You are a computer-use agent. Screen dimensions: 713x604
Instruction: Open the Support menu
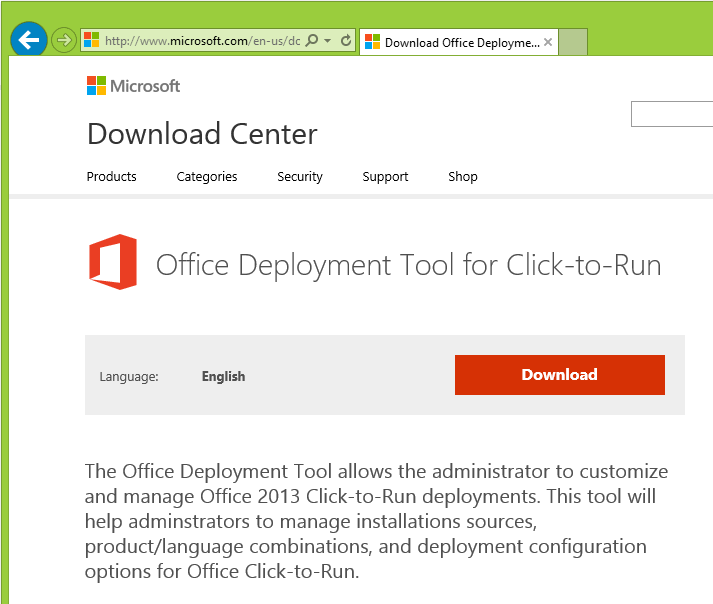(x=386, y=176)
